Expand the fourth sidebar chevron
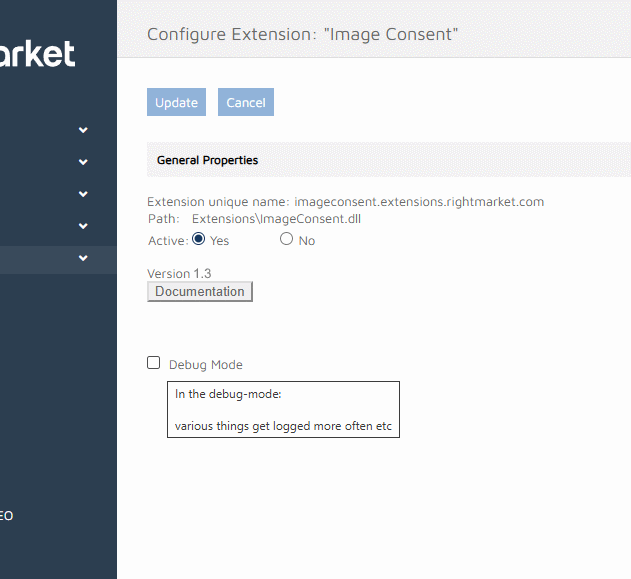631x579 pixels. pos(83,226)
